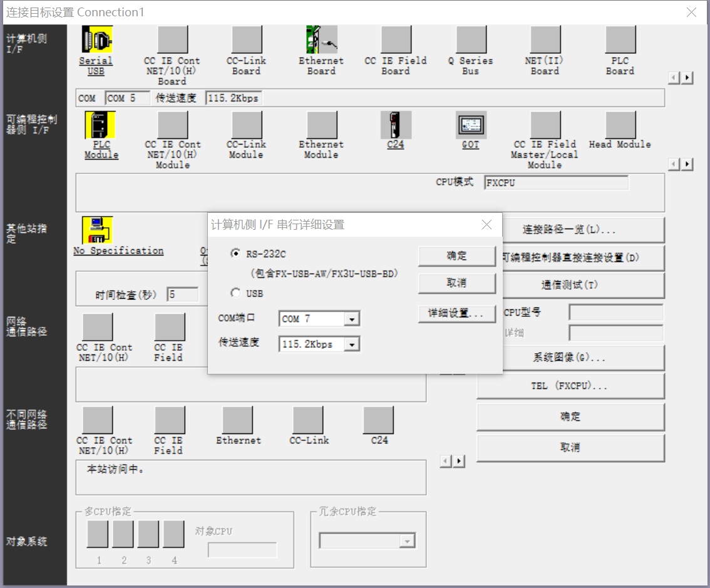Open the COM端口 dropdown list
Screen dimensions: 710x588
point(352,319)
